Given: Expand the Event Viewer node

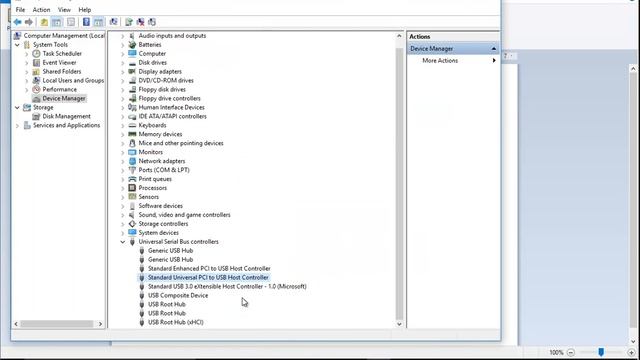Looking at the screenshot, I should coord(27,62).
